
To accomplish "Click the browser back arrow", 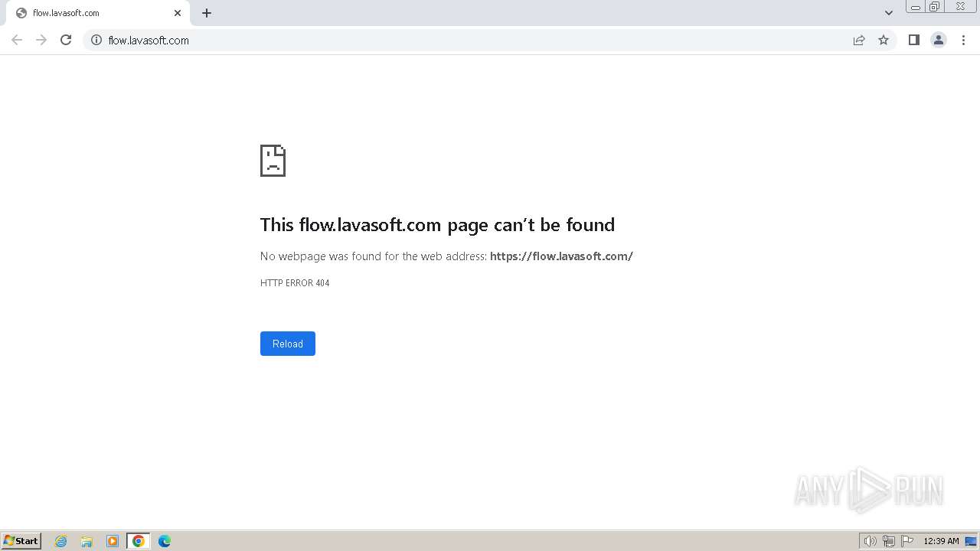I will 17,40.
